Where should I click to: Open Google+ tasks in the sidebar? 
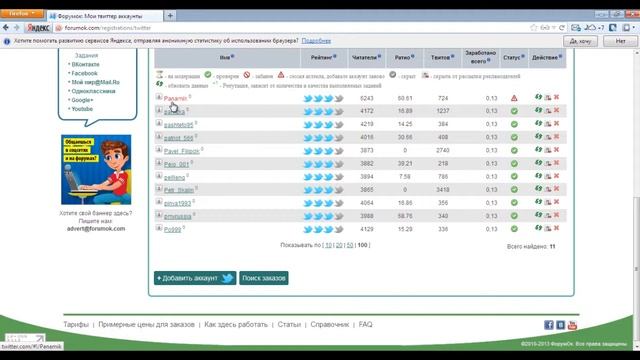82,100
